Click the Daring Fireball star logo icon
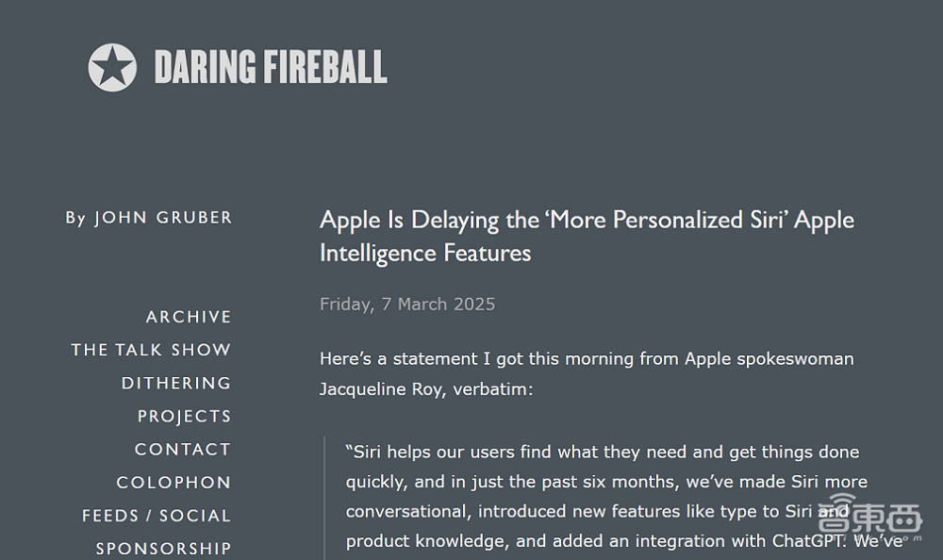943x560 pixels. [x=112, y=68]
